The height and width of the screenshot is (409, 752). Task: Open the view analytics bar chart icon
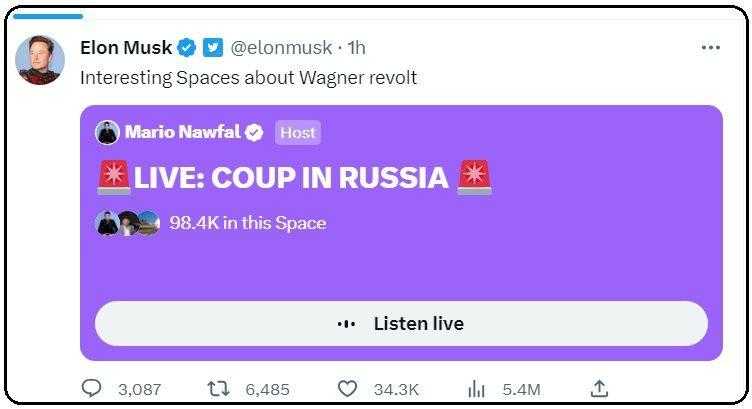[x=477, y=388]
